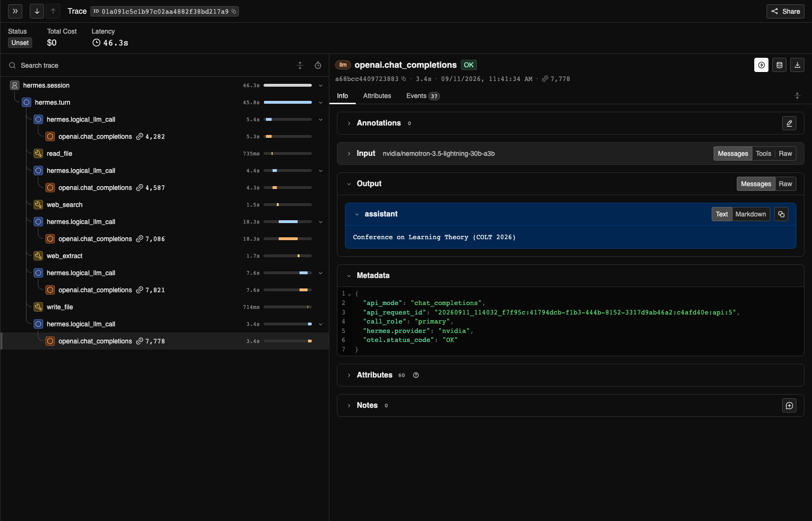Fold metadata JSON at line 1
Viewport: 812px width, 521px height.
tap(350, 294)
